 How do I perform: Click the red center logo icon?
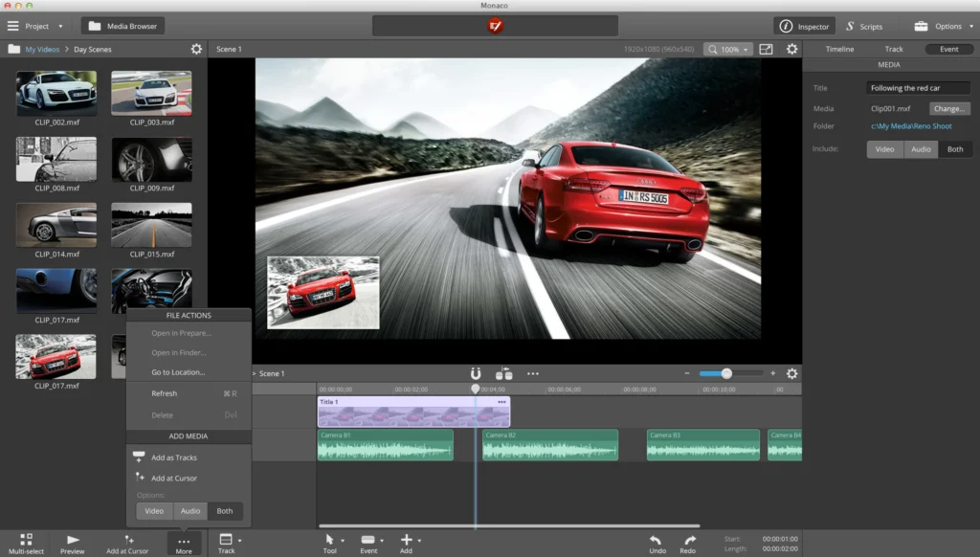click(x=495, y=26)
